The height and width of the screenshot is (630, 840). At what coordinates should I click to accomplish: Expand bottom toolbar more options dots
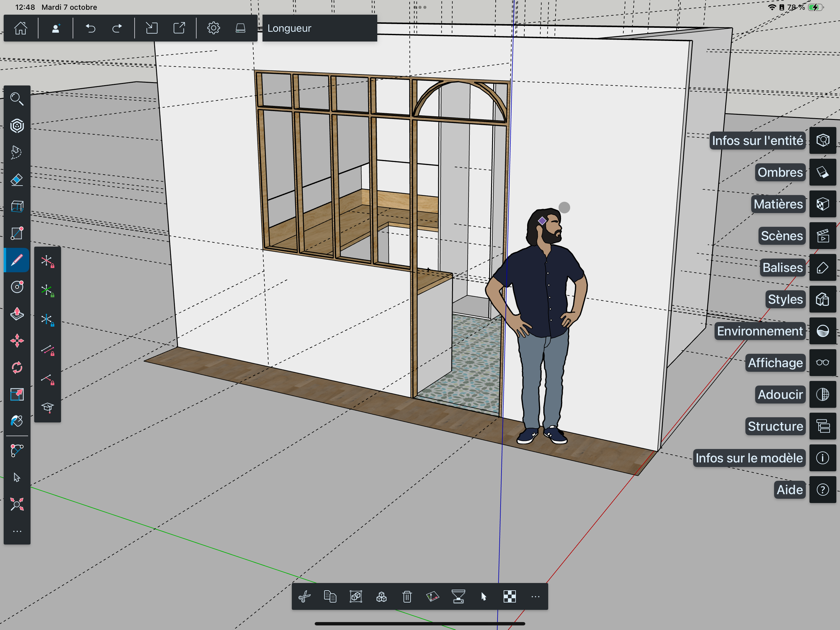point(535,597)
